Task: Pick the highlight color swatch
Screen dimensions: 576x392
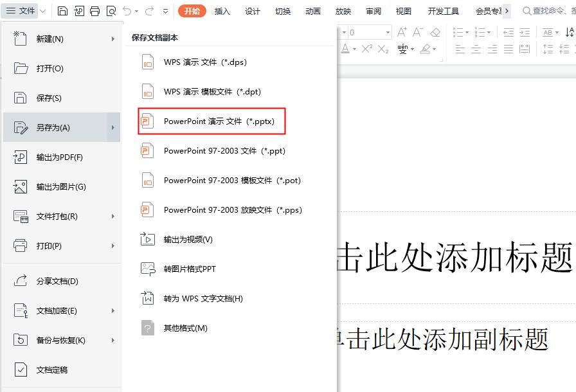Action: [425, 49]
